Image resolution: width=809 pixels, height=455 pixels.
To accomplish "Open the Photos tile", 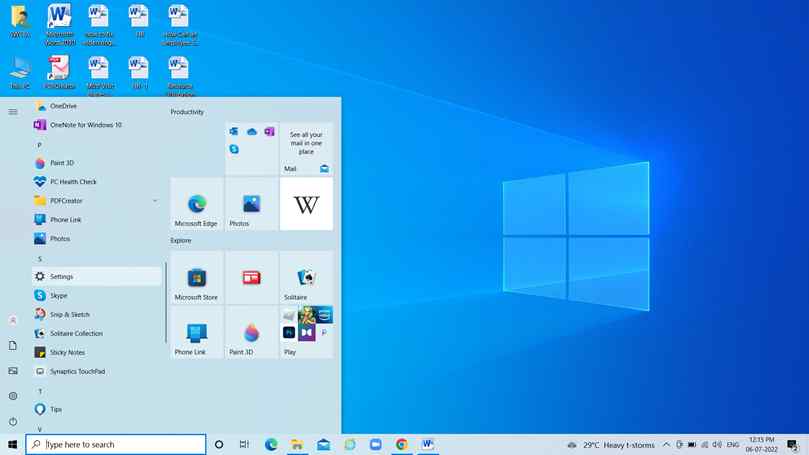I will [251, 204].
